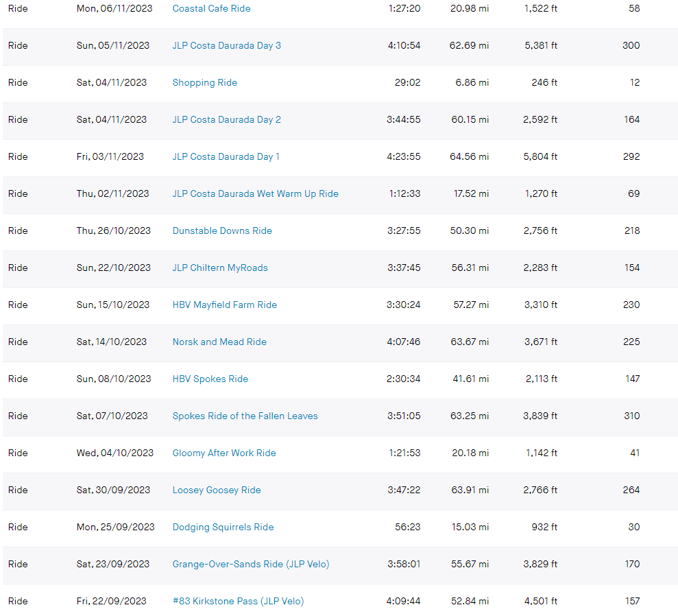Open Gloomy After Work Ride

pos(224,453)
